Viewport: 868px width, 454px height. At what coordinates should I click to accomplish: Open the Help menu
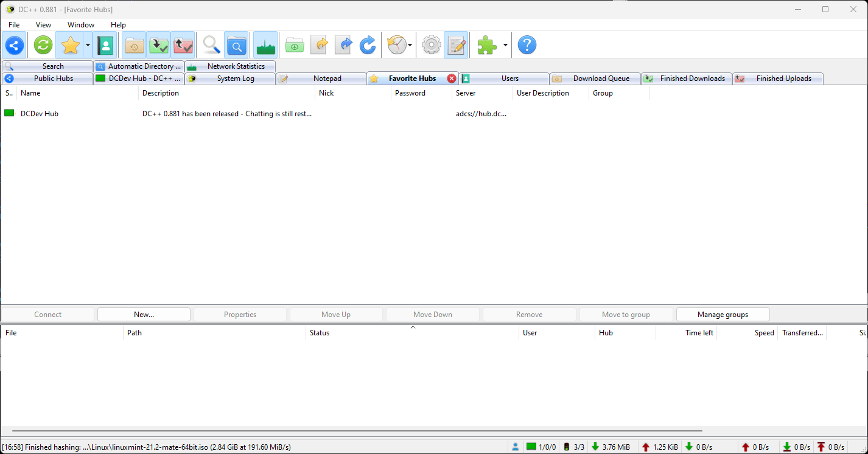118,25
